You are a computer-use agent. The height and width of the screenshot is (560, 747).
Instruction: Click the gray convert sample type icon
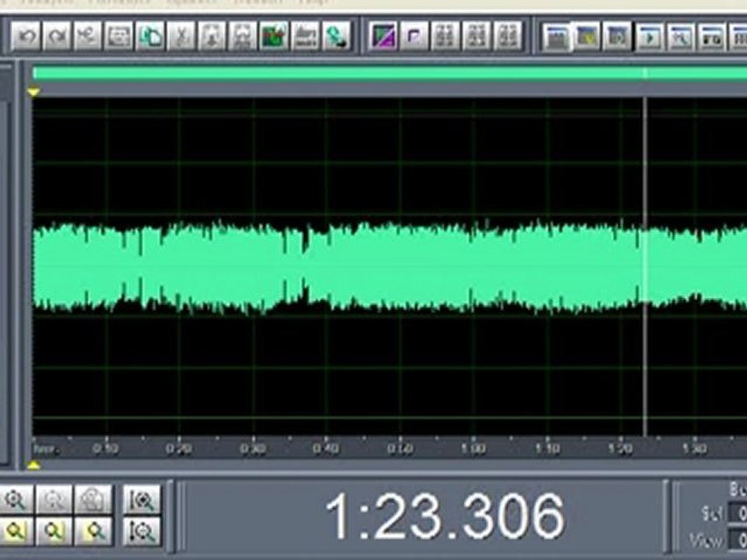(x=305, y=37)
